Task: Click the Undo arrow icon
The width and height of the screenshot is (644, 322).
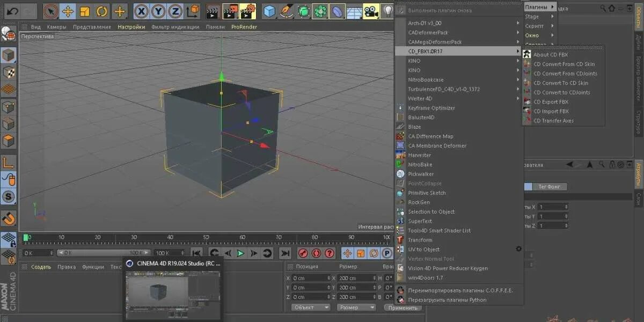Action: (x=12, y=11)
